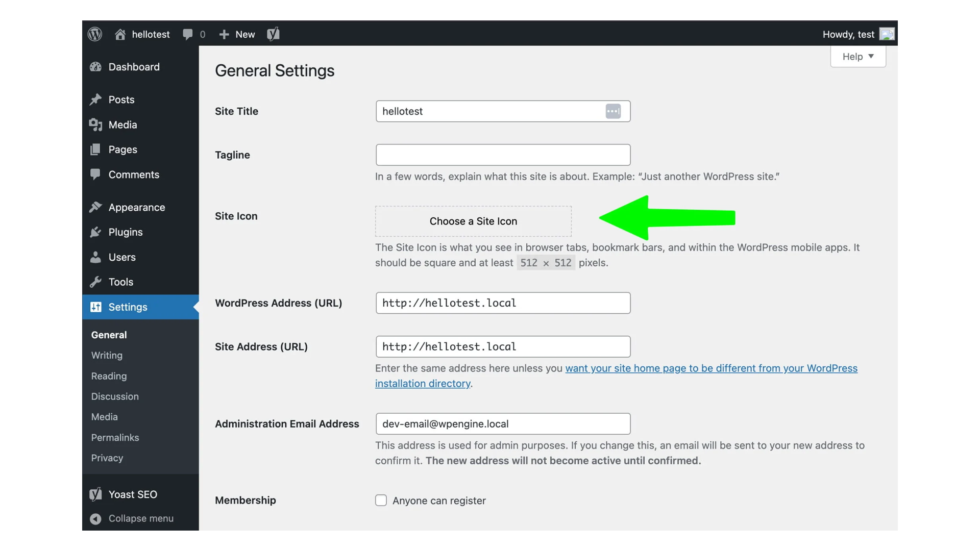Screen dimensions: 980x551
Task: Expand the Help dropdown panel
Action: [x=858, y=57]
